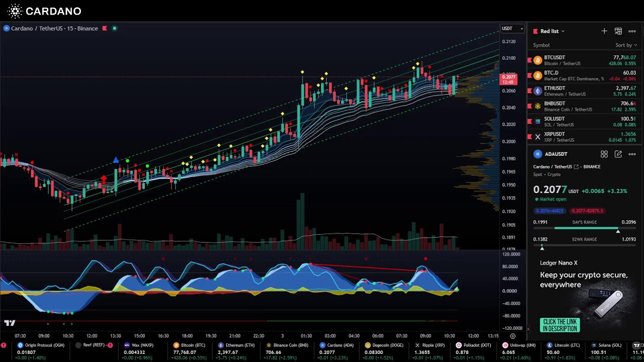Click the current price label 0.2077 on axis

click(x=508, y=79)
